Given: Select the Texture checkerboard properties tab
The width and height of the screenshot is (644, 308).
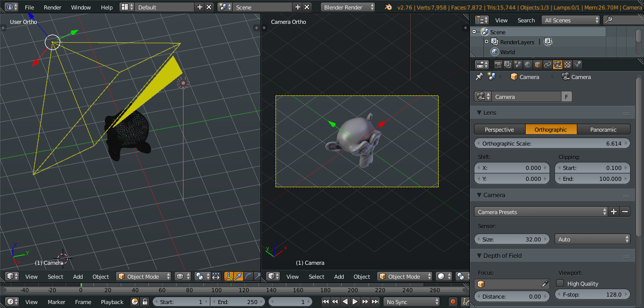Looking at the screenshot, I should coord(567,65).
